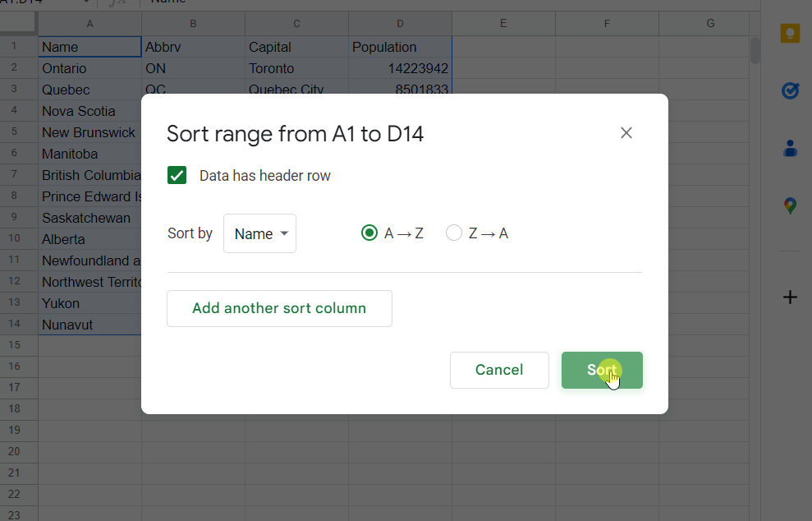812x521 pixels.
Task: Click the vertical scrollbar thumb
Action: pyautogui.click(x=755, y=49)
